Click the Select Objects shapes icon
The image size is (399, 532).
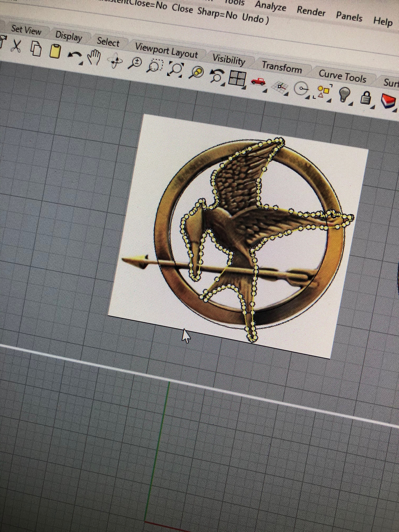point(323,91)
